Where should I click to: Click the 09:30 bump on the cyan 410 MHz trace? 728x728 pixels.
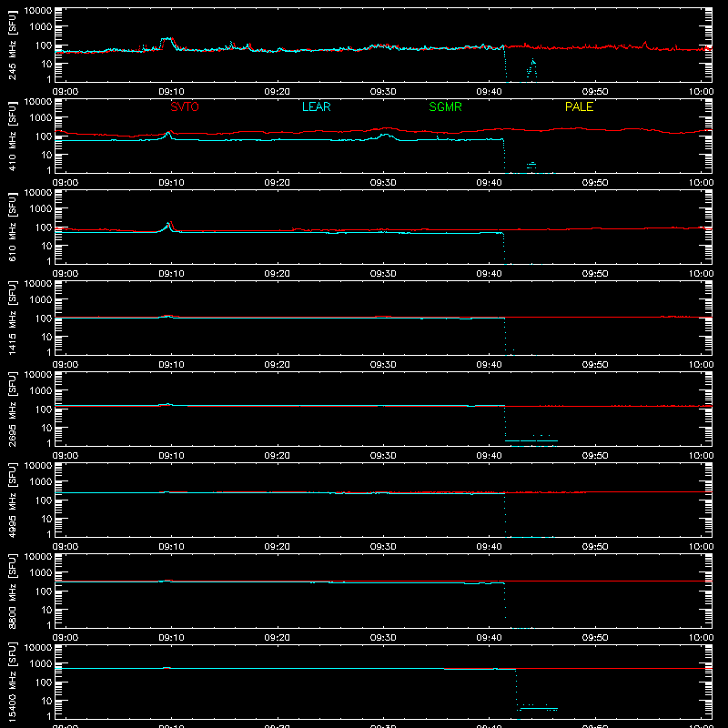[x=386, y=136]
